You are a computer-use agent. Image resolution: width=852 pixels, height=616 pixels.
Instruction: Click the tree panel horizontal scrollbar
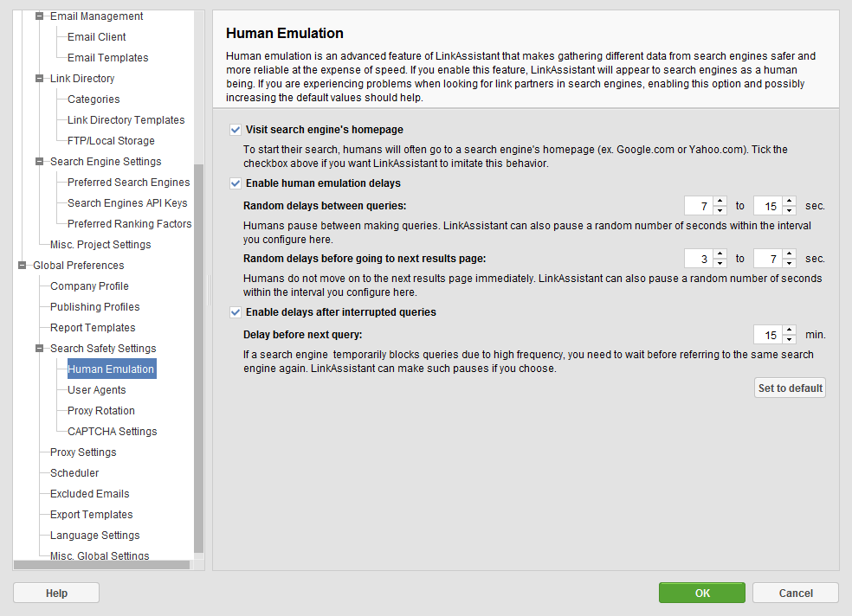[101, 565]
